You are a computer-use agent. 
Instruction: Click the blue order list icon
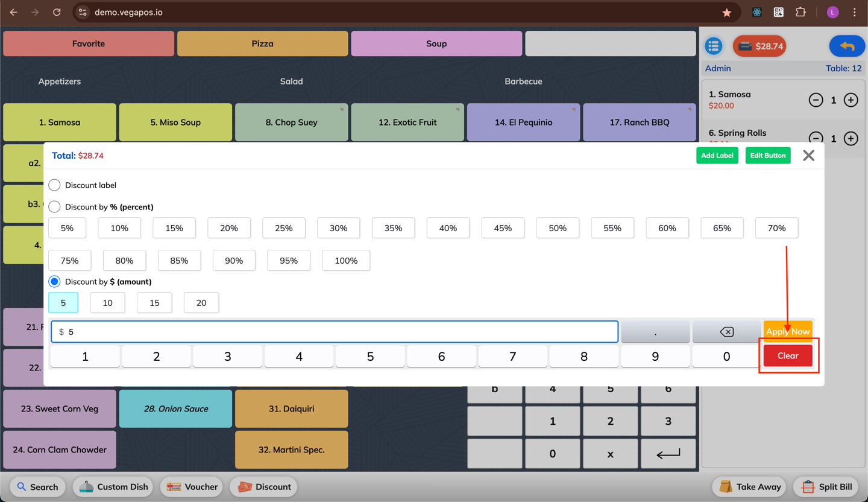(714, 46)
